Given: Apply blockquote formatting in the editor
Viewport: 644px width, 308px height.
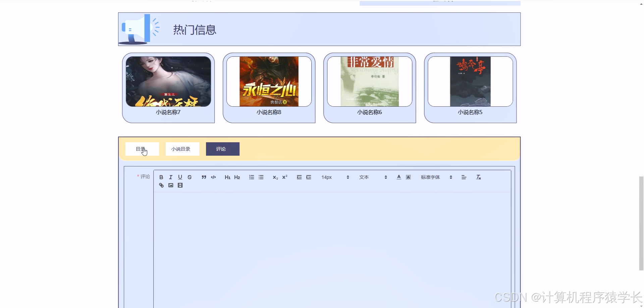Looking at the screenshot, I should click(204, 177).
